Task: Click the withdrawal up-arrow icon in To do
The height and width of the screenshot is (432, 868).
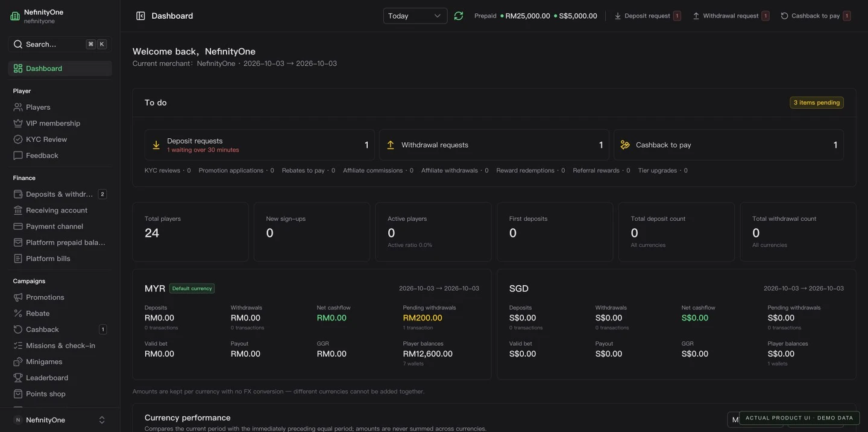Action: click(391, 145)
